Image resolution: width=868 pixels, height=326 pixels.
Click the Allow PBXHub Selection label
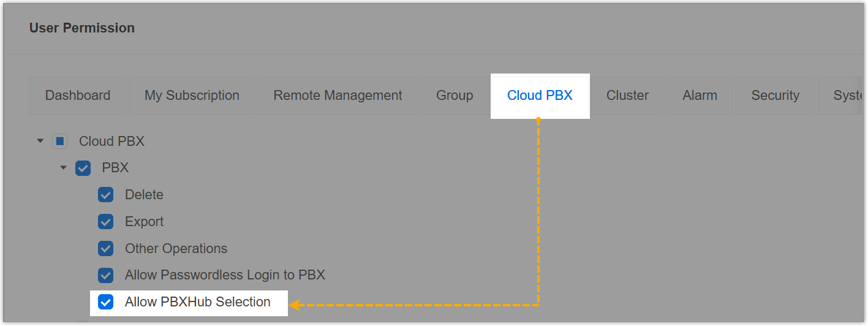pos(197,302)
